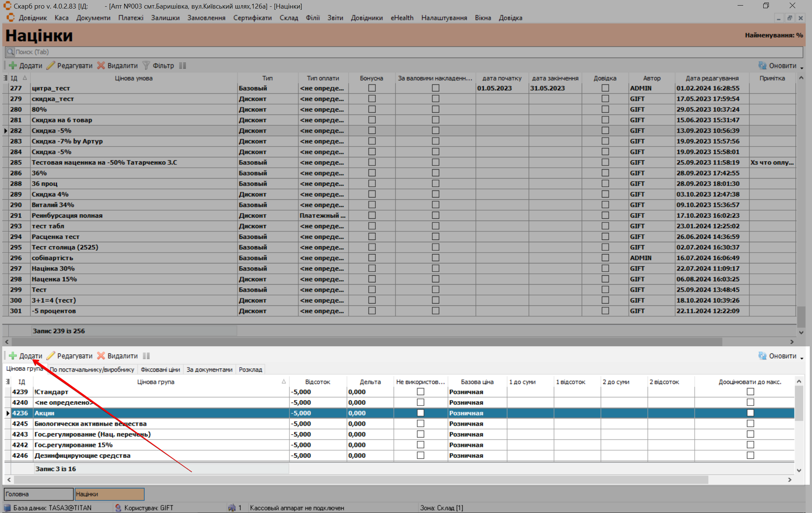Click the green plus Додати icon in lower toolbar
The height and width of the screenshot is (513, 812).
click(x=13, y=356)
